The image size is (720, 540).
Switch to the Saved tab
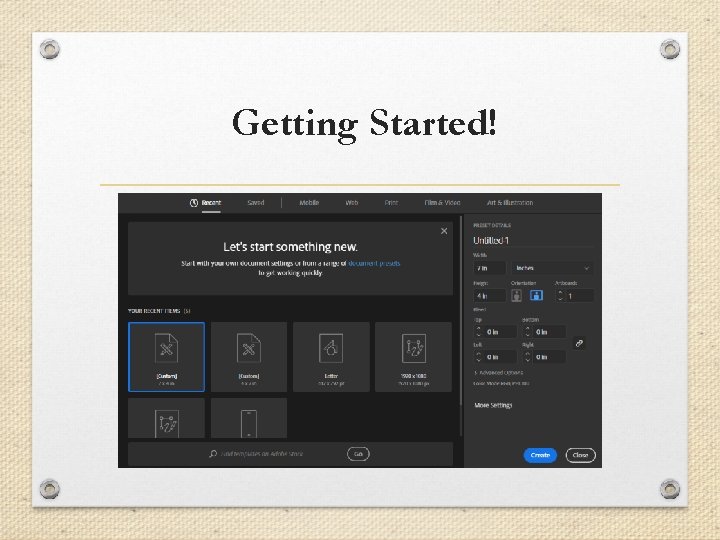tap(256, 202)
